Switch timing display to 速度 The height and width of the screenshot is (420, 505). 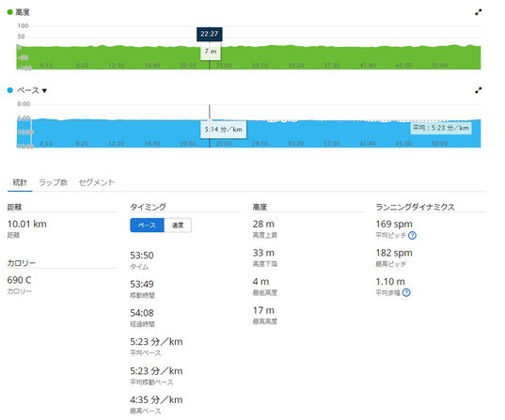pos(178,226)
